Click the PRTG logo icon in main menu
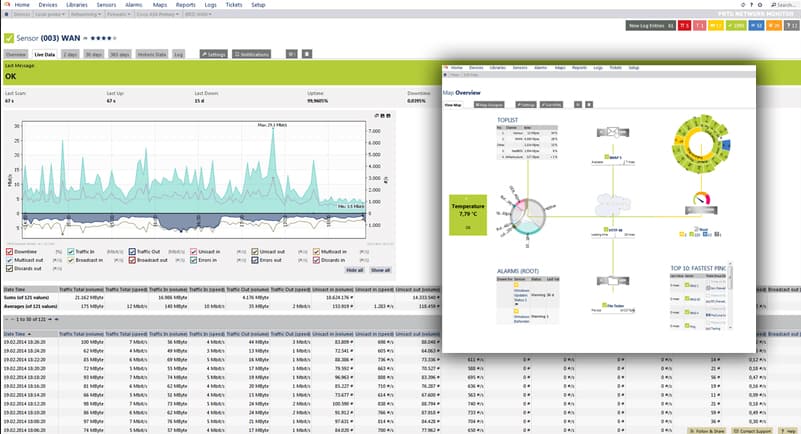Viewport: 801px width, 434px height. (x=7, y=4)
